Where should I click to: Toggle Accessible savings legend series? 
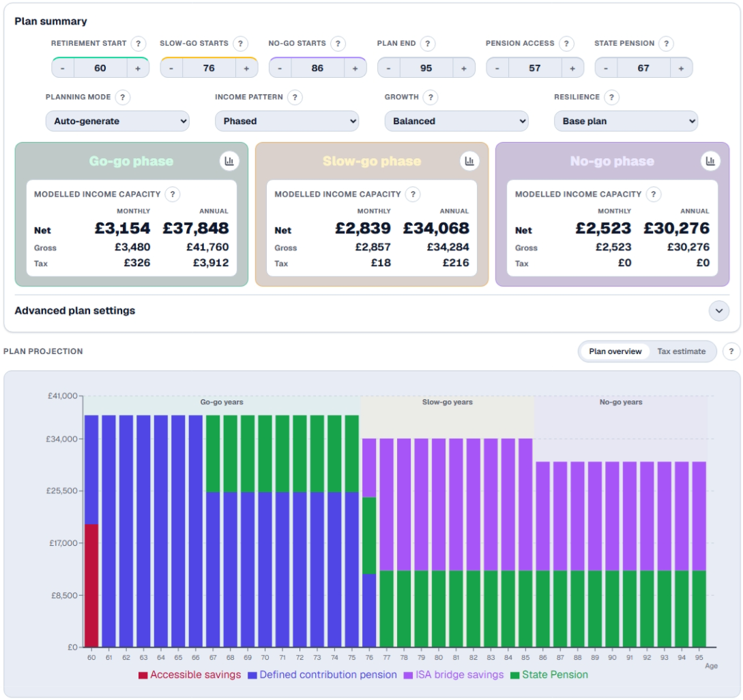pyautogui.click(x=190, y=675)
